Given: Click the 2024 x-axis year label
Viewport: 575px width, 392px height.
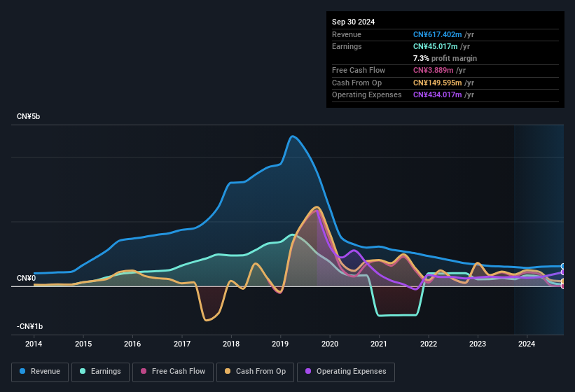Looking at the screenshot, I should [x=527, y=344].
